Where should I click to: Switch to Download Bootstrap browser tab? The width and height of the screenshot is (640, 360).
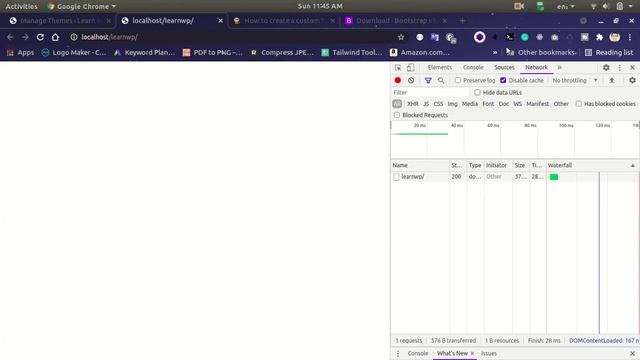pyautogui.click(x=396, y=20)
